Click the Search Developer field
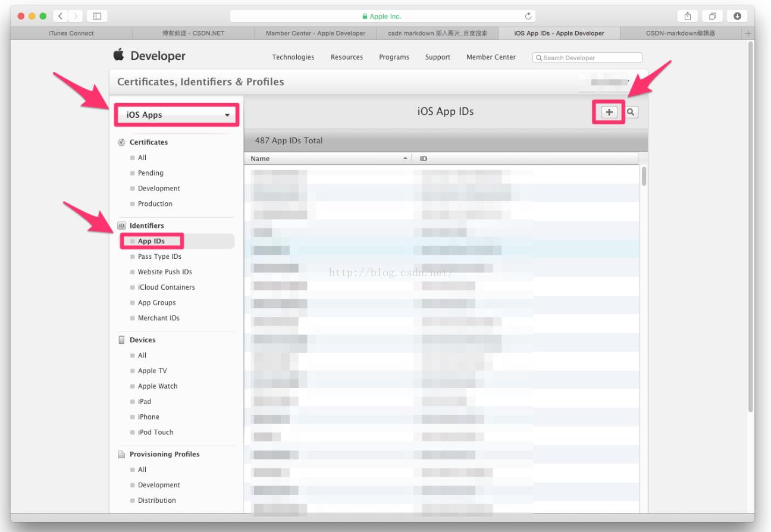Viewport: 771px width, 532px height. point(587,58)
